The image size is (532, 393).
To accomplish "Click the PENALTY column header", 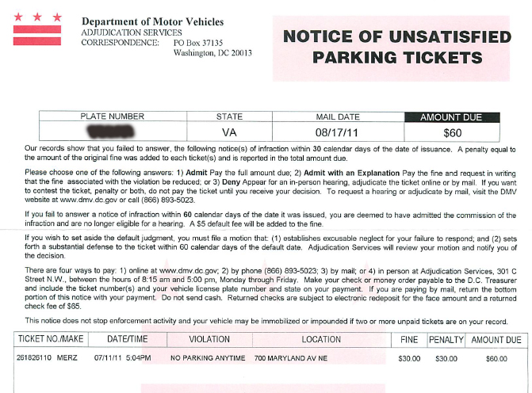I will (445, 340).
